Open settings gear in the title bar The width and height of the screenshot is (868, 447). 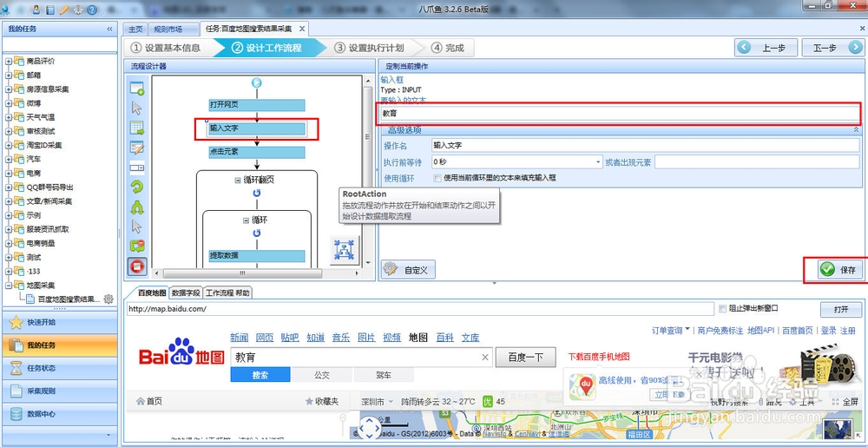tap(78, 10)
